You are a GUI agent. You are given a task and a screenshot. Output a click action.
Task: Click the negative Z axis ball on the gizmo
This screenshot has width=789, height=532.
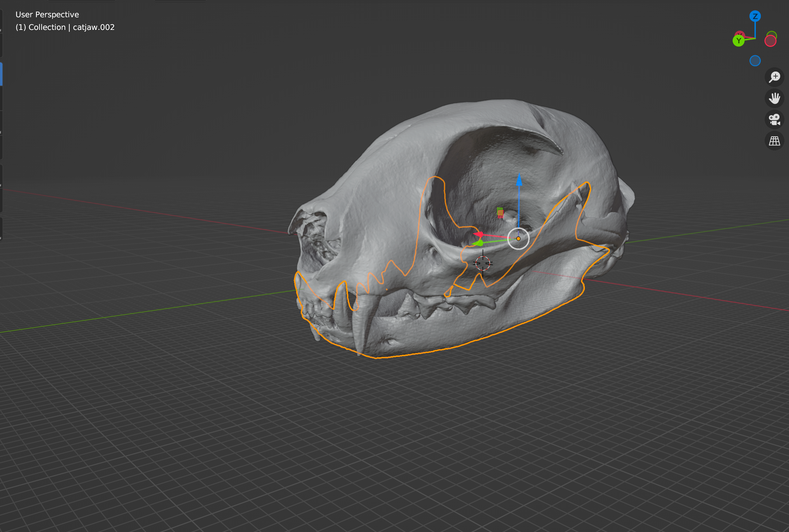(x=755, y=61)
